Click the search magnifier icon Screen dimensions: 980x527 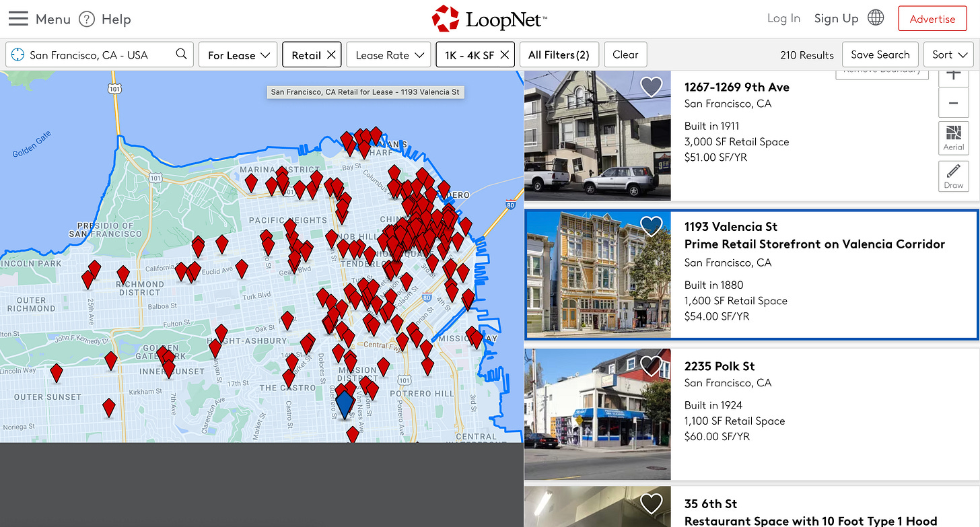click(x=181, y=55)
